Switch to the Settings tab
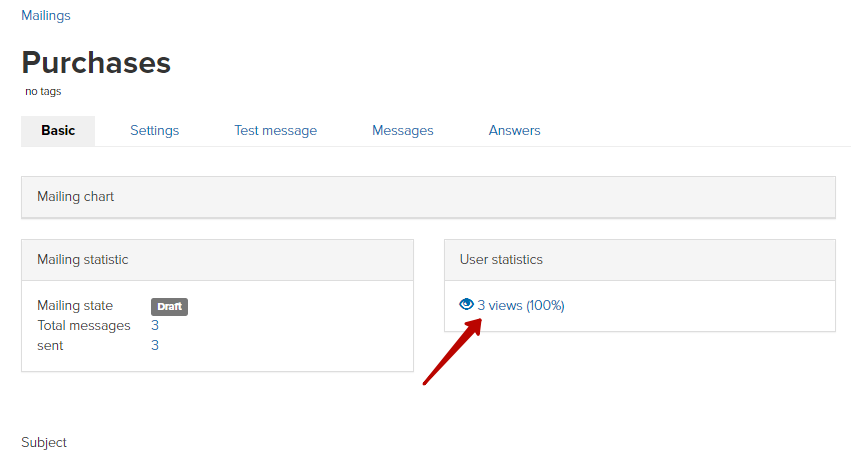The image size is (851, 456). click(x=155, y=131)
